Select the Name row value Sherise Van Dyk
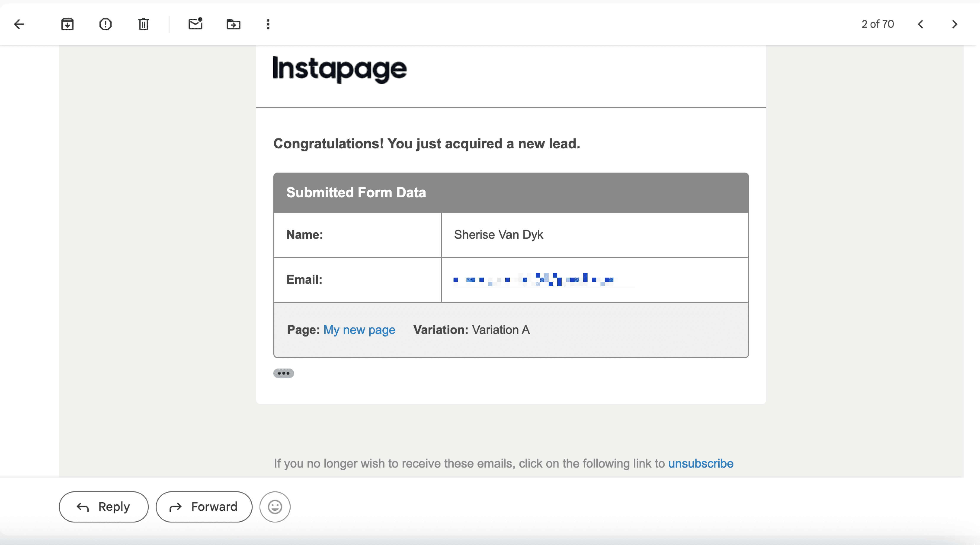980x545 pixels. coord(498,235)
